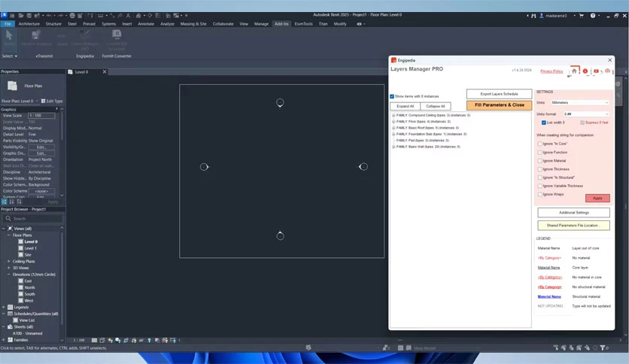
Task: Click the Visual Style icon in view control bar
Action: (x=102, y=341)
